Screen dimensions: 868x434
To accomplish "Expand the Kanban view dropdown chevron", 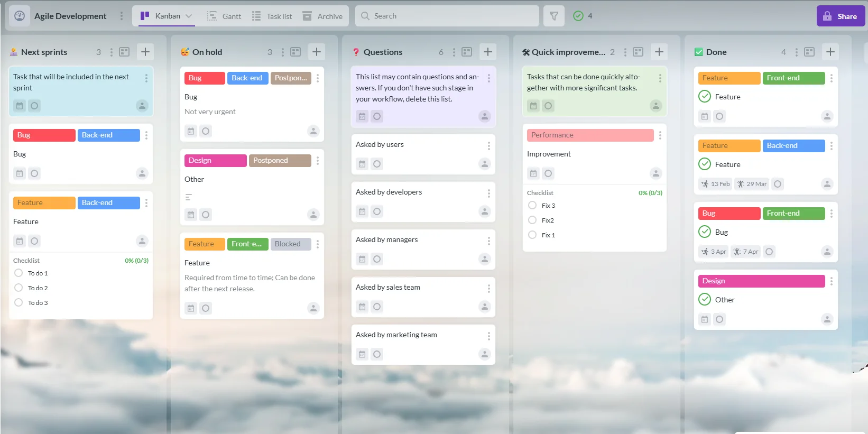I will click(x=189, y=16).
